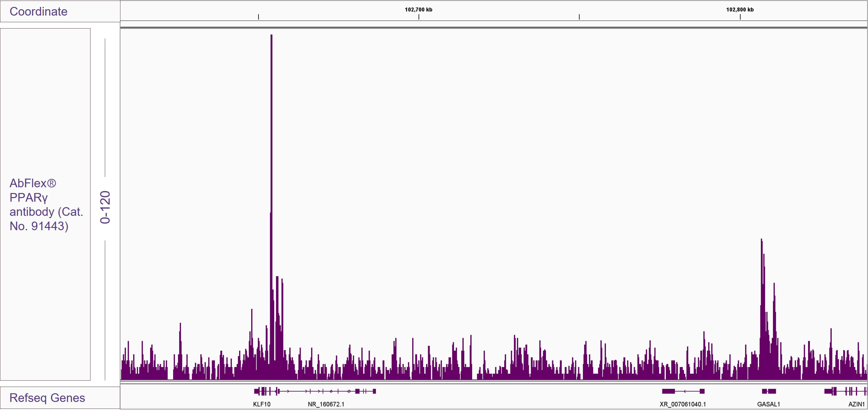Viewport: 868px width, 412px height.
Task: Click the XR_007061040.1 gene name
Action: coord(683,404)
